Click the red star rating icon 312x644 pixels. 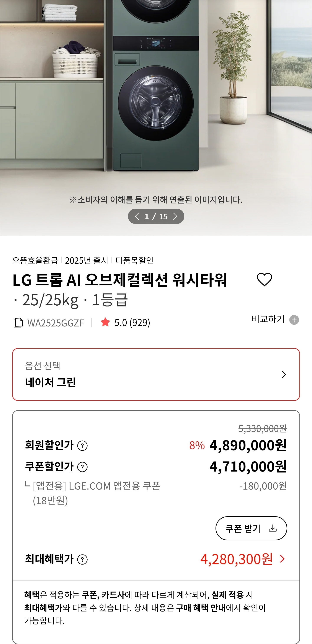coord(105,322)
